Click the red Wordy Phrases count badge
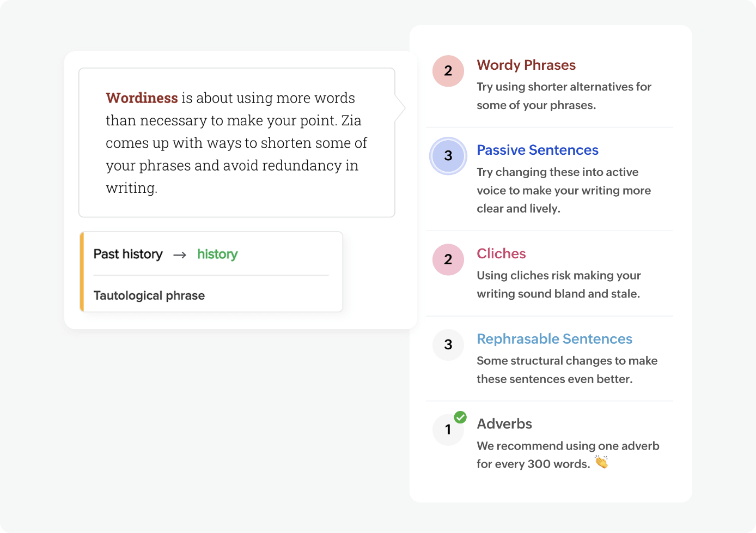This screenshot has height=533, width=756. point(448,71)
